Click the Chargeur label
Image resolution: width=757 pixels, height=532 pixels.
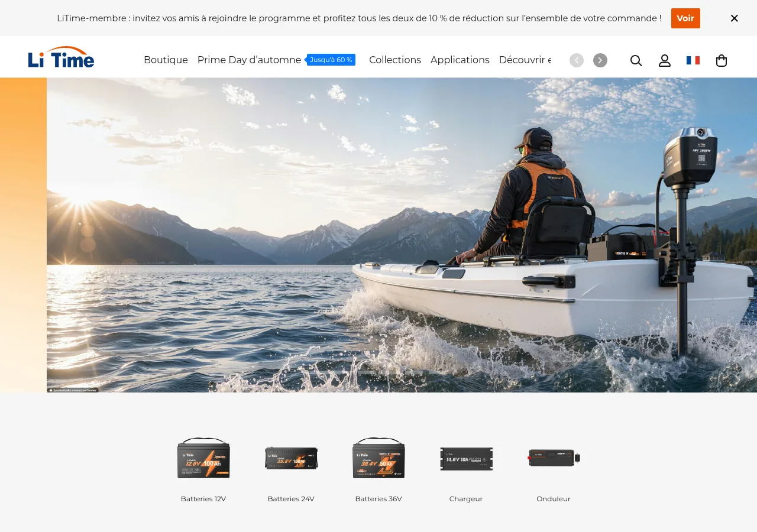point(466,499)
